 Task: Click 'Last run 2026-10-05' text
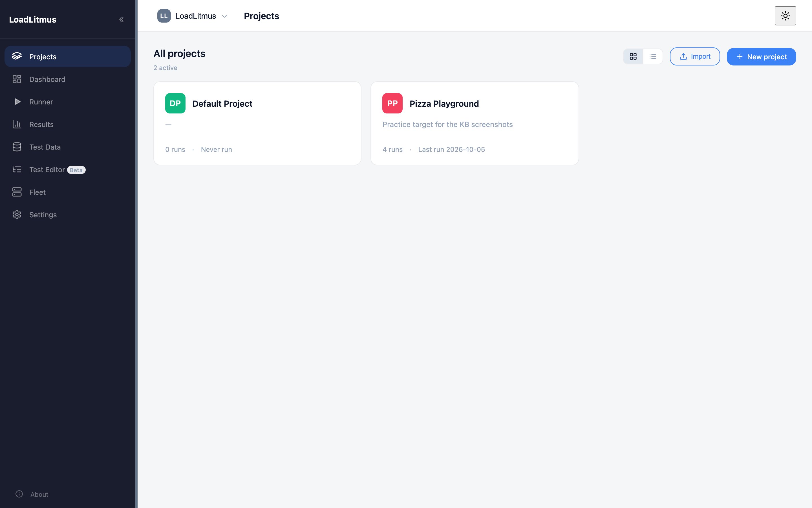(452, 150)
